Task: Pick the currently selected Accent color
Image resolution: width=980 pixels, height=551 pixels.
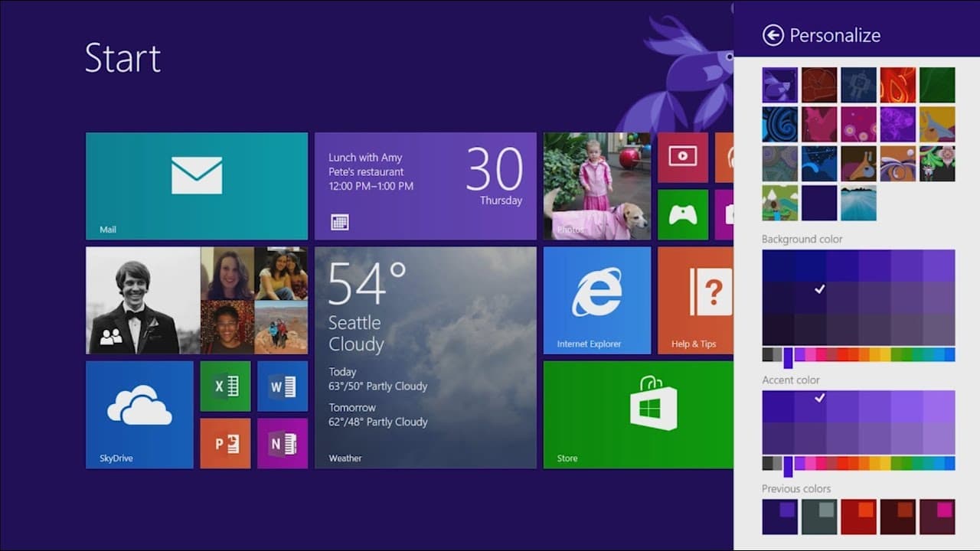Action: pyautogui.click(x=819, y=399)
